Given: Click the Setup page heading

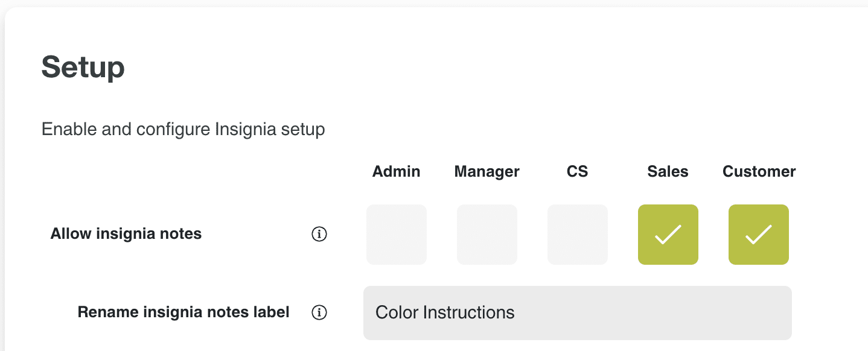Looking at the screenshot, I should pyautogui.click(x=83, y=68).
